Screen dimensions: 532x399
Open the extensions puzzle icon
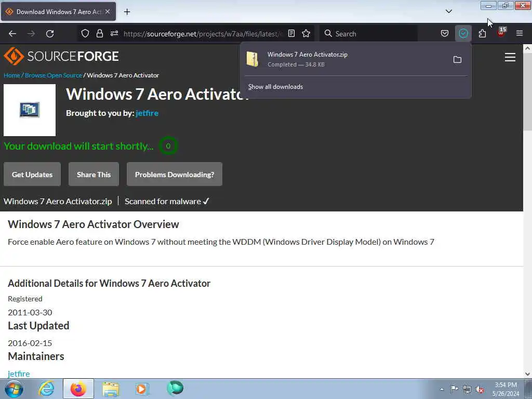point(482,33)
